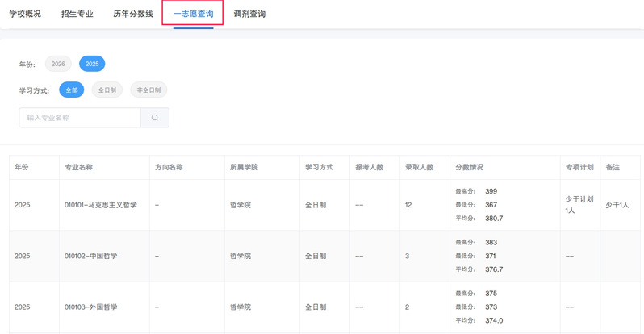Click the 专业名称 column header
This screenshot has width=644, height=334.
click(x=79, y=167)
